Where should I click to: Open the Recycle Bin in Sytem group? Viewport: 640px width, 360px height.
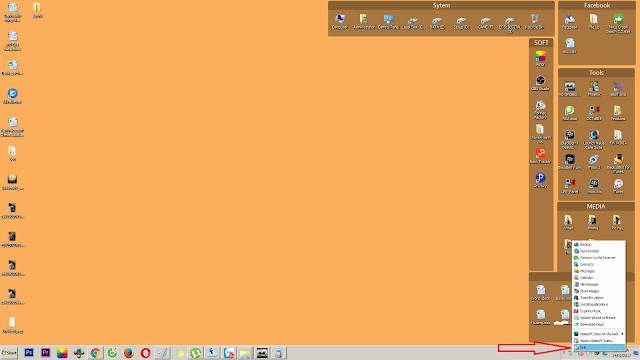[534, 22]
